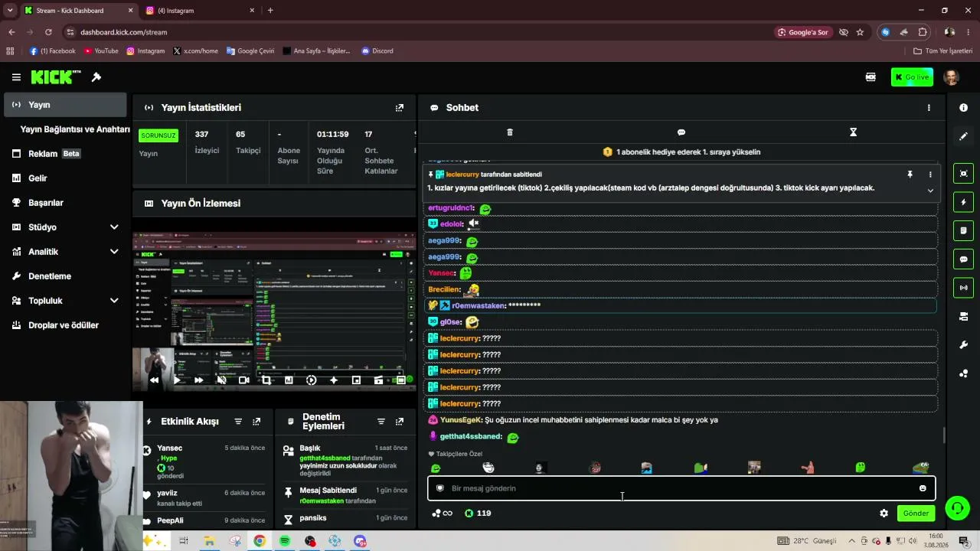Click the green headset support button
This screenshot has width=980, height=551.
tap(955, 507)
